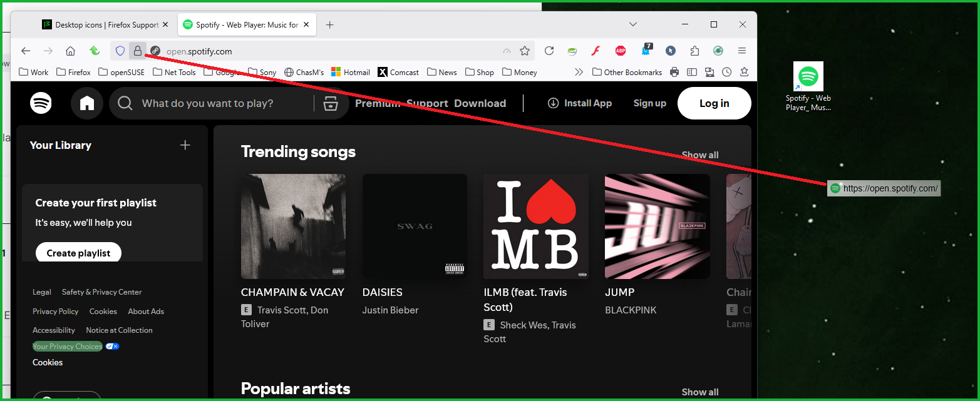The width and height of the screenshot is (980, 401).
Task: Select the Spotify Web Player tab
Action: (248, 25)
